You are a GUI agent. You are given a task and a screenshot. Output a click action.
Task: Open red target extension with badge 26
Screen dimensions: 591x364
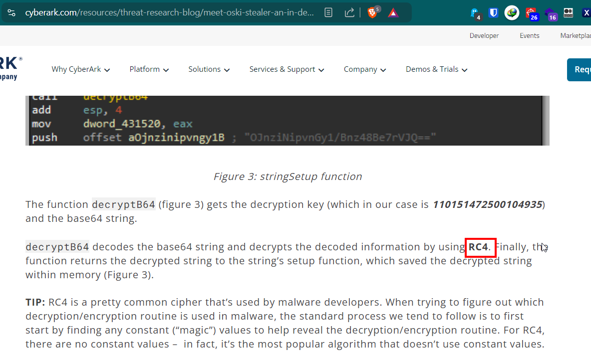(x=532, y=14)
